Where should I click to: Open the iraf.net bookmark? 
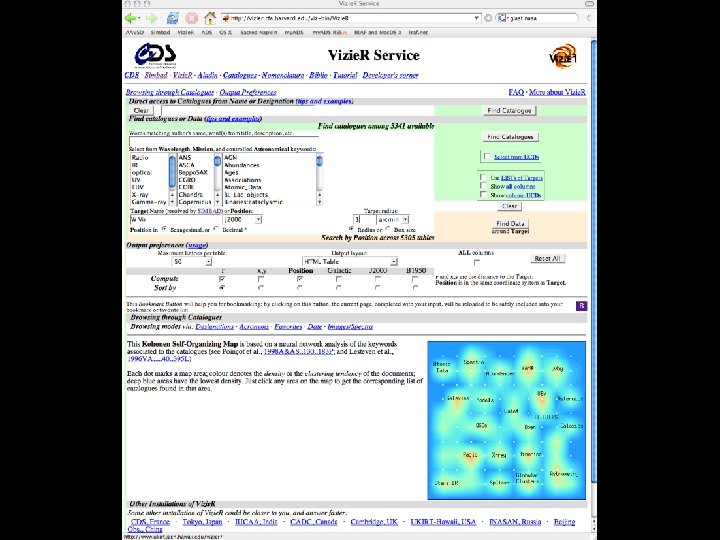tap(418, 33)
